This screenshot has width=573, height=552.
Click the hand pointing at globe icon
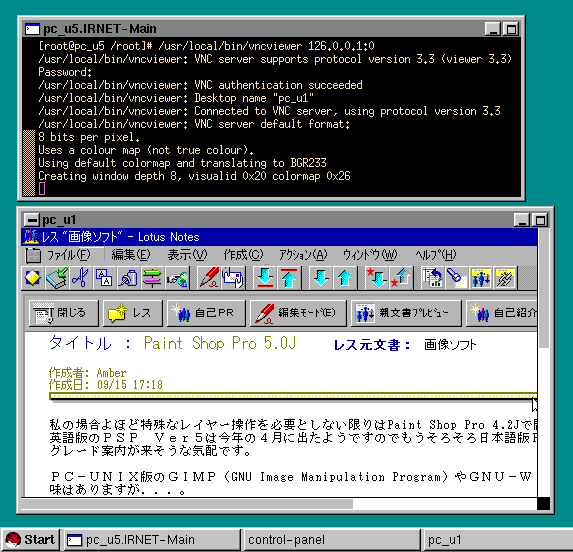(x=177, y=278)
